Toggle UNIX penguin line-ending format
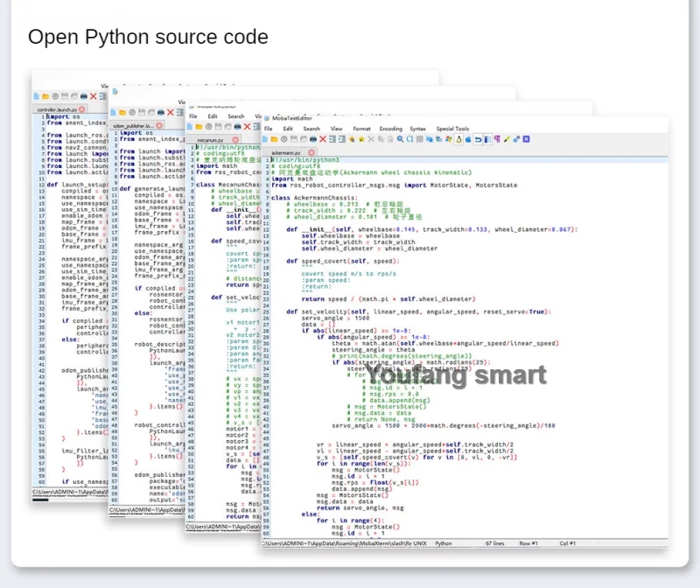 point(458,139)
